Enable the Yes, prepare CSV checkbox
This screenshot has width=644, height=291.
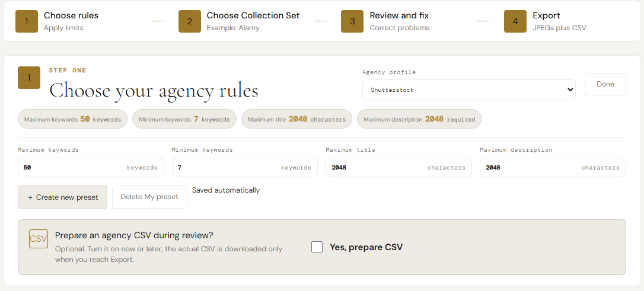tap(317, 247)
